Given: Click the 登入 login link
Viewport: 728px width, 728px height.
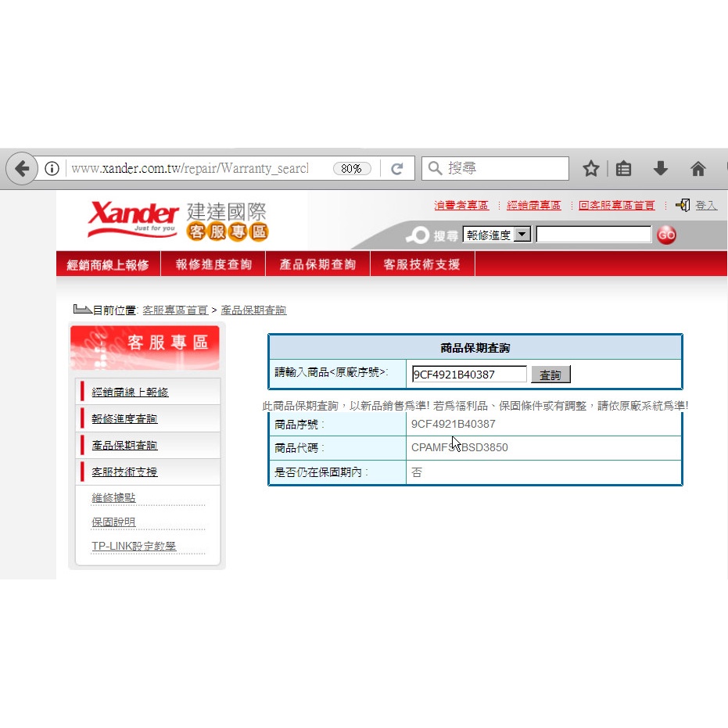Looking at the screenshot, I should coord(705,206).
